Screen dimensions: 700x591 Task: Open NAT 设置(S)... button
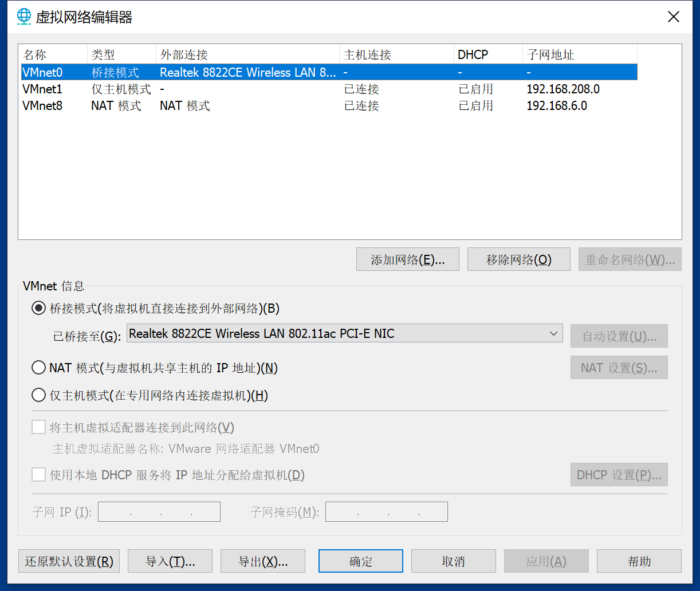619,368
